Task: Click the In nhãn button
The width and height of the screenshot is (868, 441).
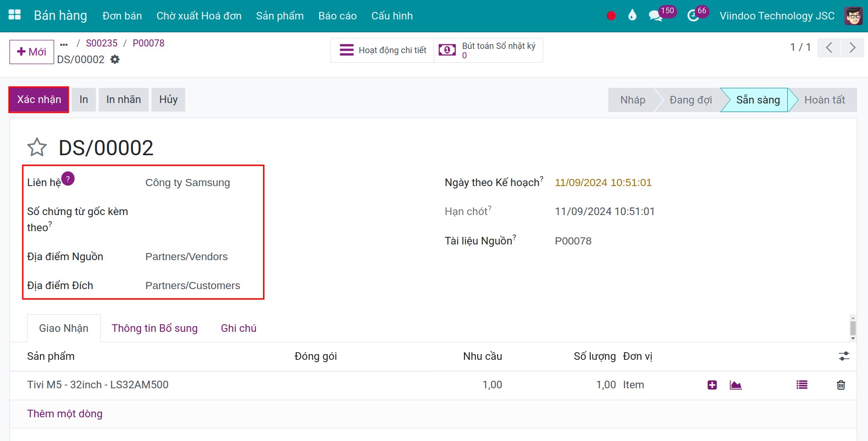Action: [x=123, y=100]
